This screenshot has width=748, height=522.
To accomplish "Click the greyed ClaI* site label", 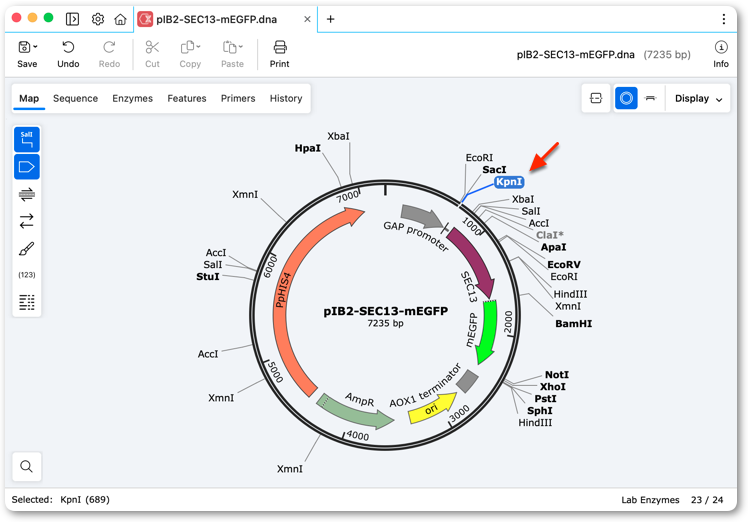I will [x=550, y=235].
